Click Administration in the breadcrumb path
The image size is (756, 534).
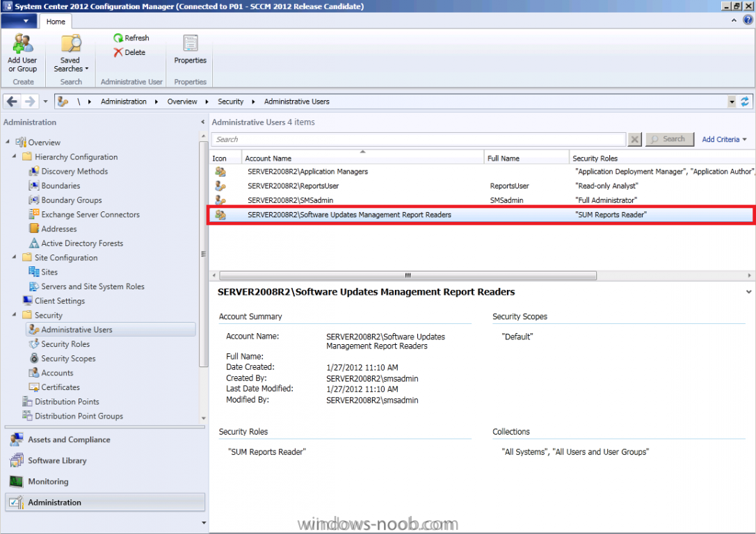point(123,102)
